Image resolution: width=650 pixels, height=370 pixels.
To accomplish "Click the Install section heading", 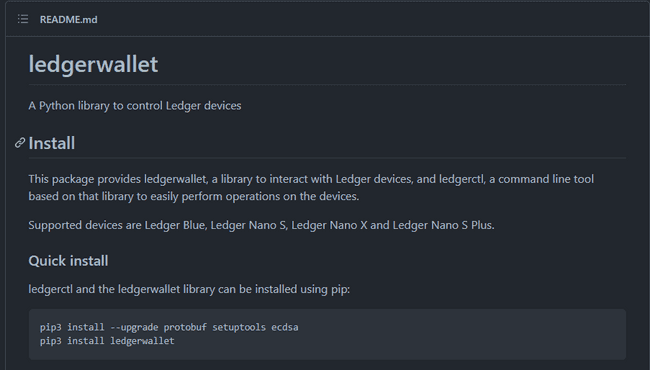I will [x=52, y=143].
